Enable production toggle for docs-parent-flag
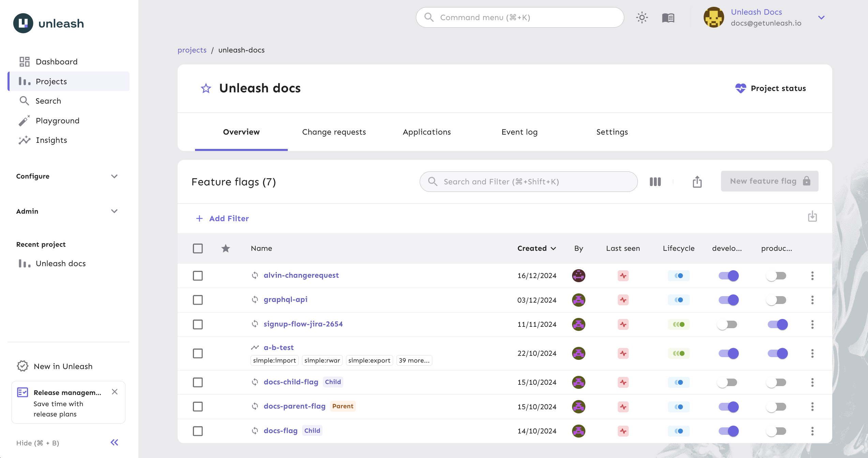This screenshot has width=868, height=458. coord(776,407)
